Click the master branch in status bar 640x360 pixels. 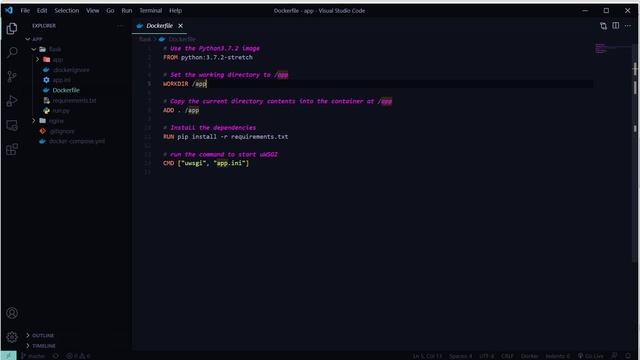click(x=33, y=356)
